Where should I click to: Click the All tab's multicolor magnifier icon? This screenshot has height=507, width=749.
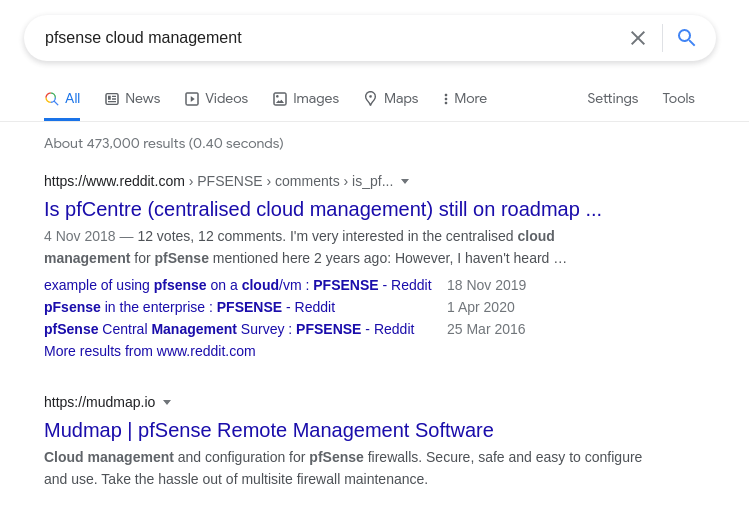pyautogui.click(x=52, y=98)
